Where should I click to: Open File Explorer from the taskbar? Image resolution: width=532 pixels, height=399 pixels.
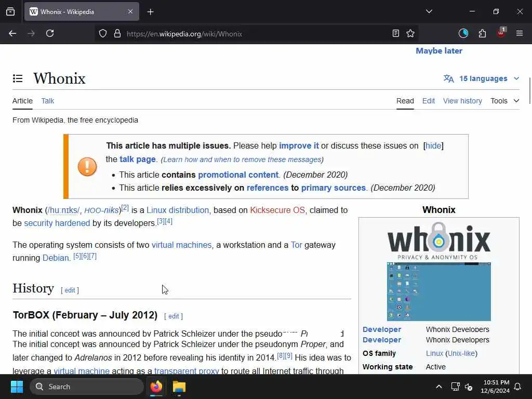179,387
